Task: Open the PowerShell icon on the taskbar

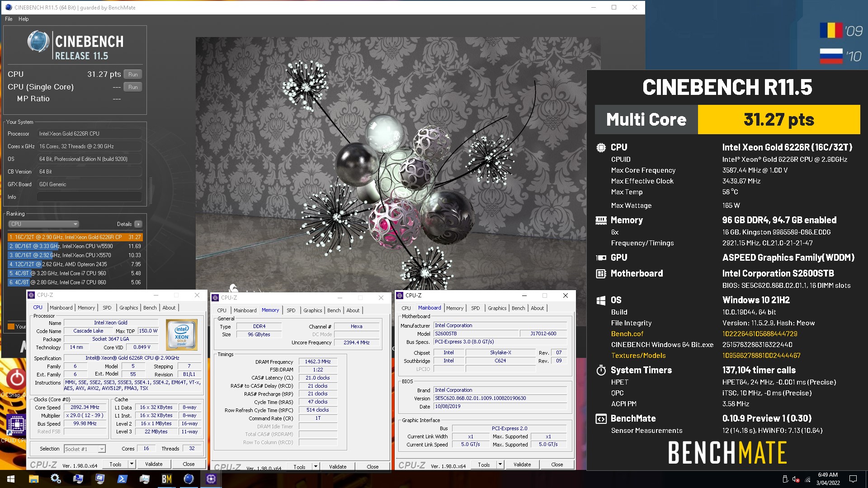Action: pyautogui.click(x=122, y=479)
